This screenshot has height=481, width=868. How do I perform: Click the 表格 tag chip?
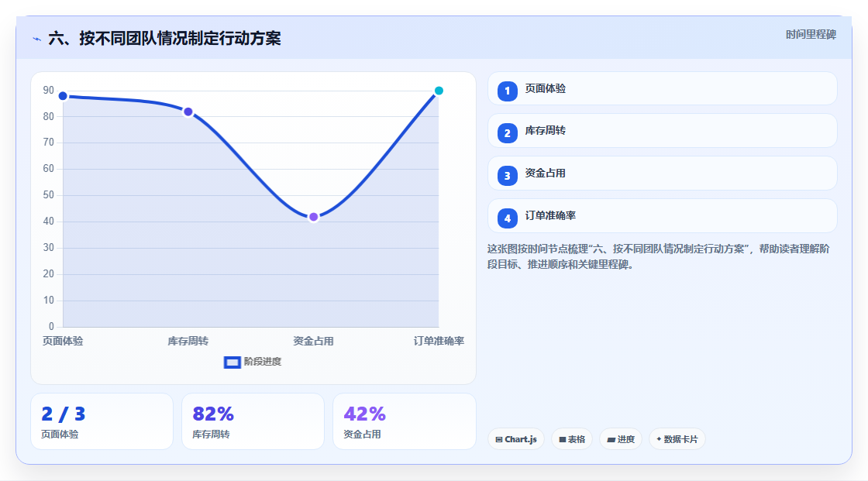[572, 439]
